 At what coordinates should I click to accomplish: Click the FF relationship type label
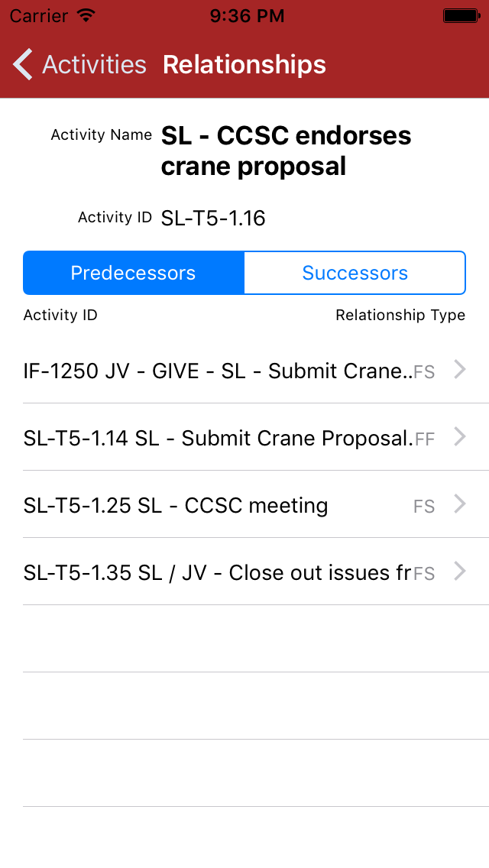click(425, 439)
